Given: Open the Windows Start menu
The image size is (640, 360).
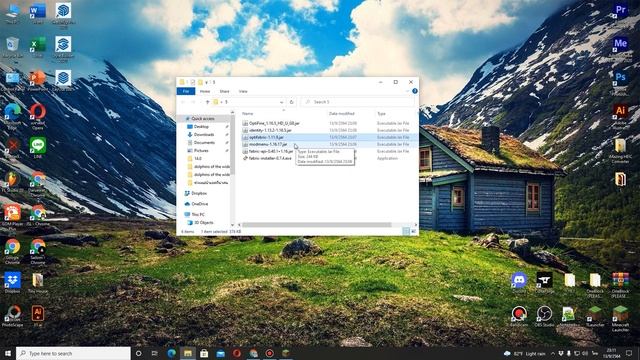Looking at the screenshot, I should (8, 353).
